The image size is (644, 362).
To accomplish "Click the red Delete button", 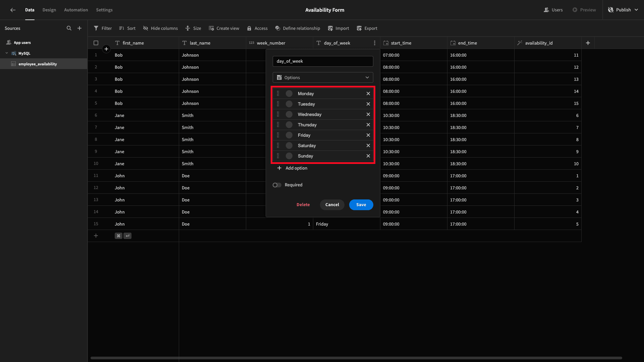I will (303, 205).
